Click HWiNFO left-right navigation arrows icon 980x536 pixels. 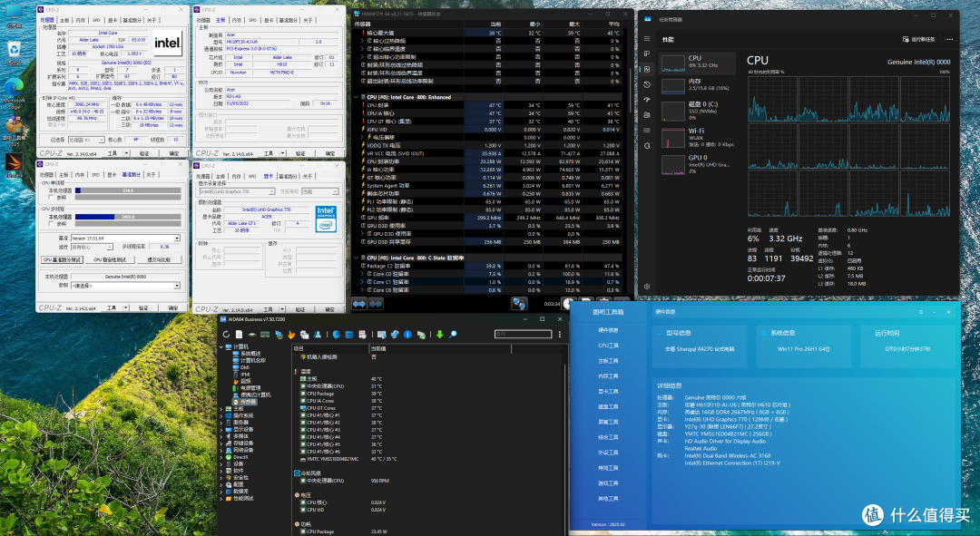(x=358, y=304)
